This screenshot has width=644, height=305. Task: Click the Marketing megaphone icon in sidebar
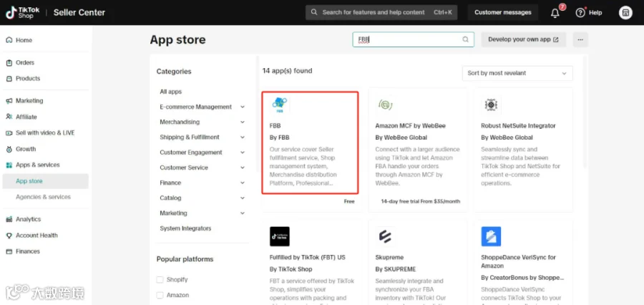coord(9,101)
